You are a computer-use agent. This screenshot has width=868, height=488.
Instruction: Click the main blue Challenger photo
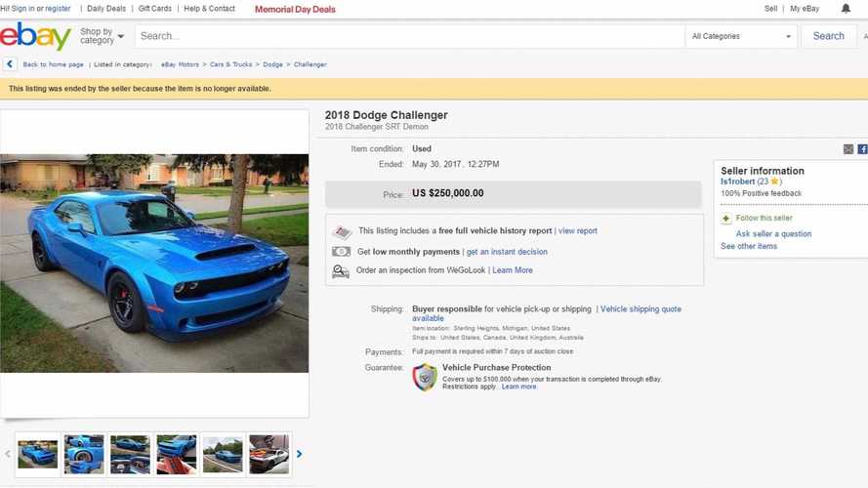(154, 263)
